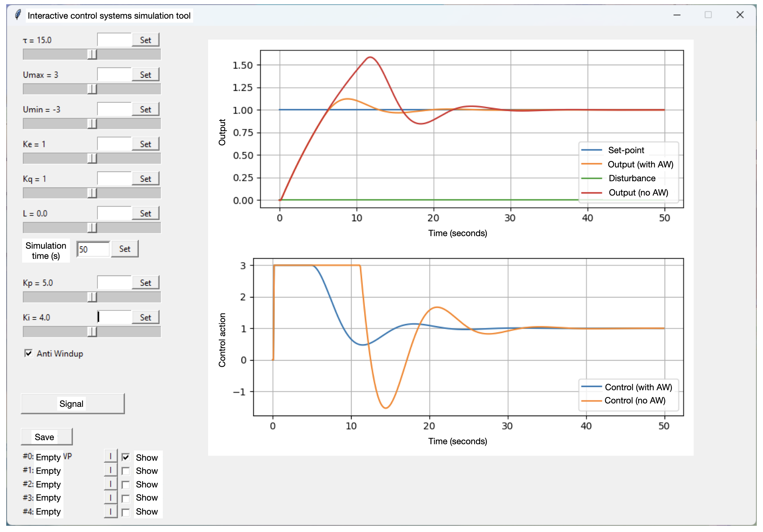Viewport: 763px width, 532px height.
Task: Check Show for slot #4
Action: (126, 512)
